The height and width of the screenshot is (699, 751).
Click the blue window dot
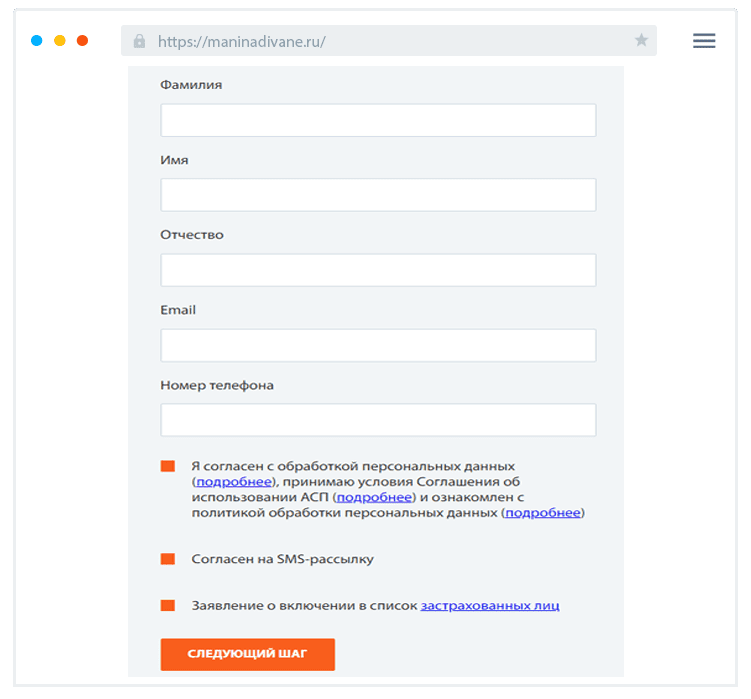point(37,41)
